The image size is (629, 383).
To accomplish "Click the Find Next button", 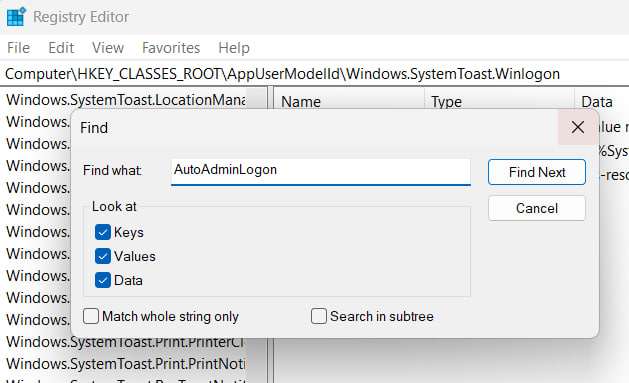I will (537, 172).
